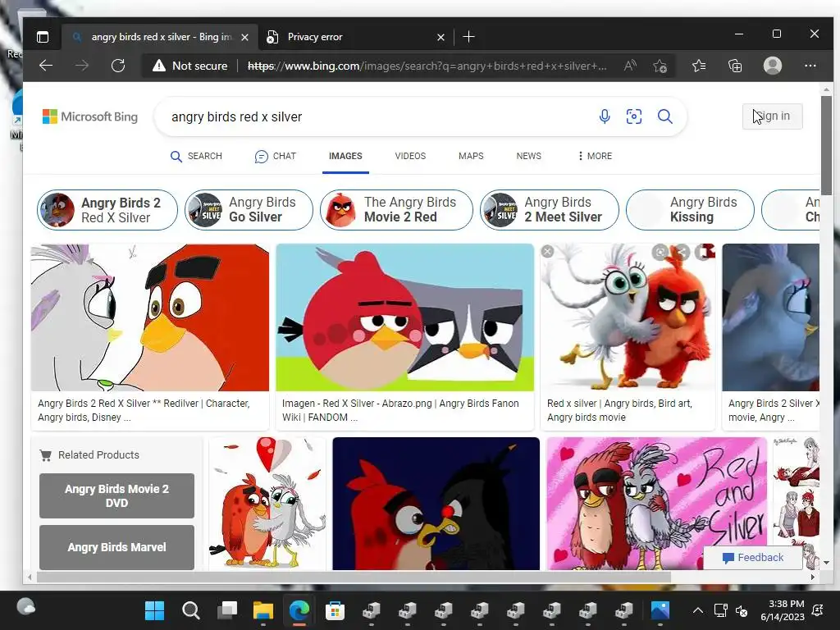
Task: Open the Photos app taskbar icon
Action: [660, 610]
